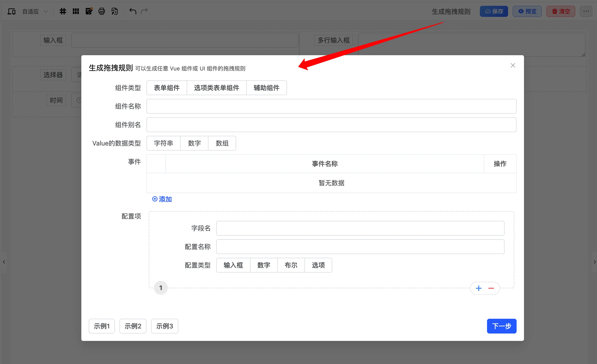Choose 布尔 as the config type
Image resolution: width=597 pixels, height=364 pixels.
click(291, 265)
